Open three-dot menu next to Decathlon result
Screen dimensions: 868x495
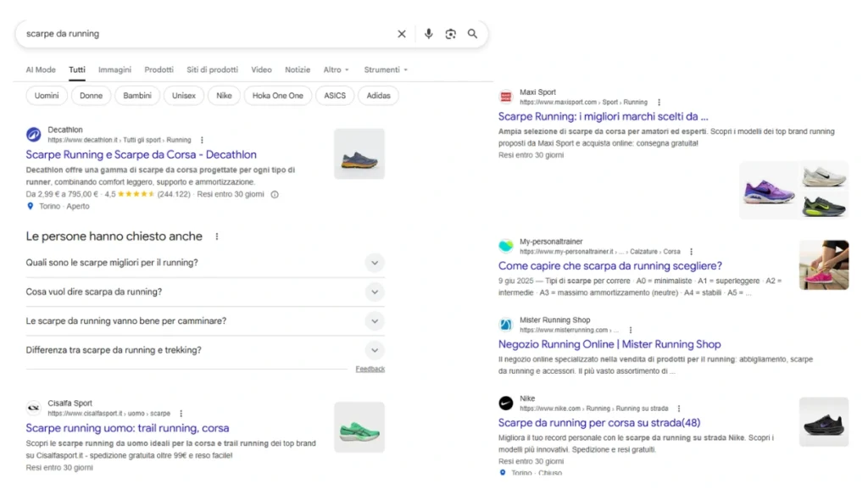[x=202, y=140]
